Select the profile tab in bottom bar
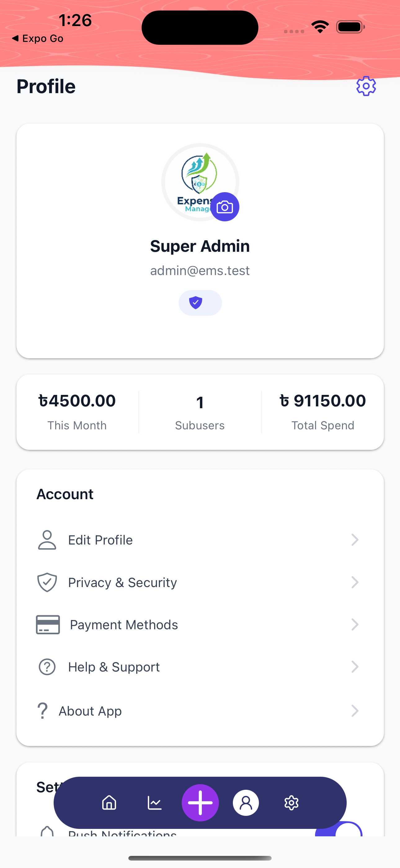The width and height of the screenshot is (400, 868). (246, 802)
